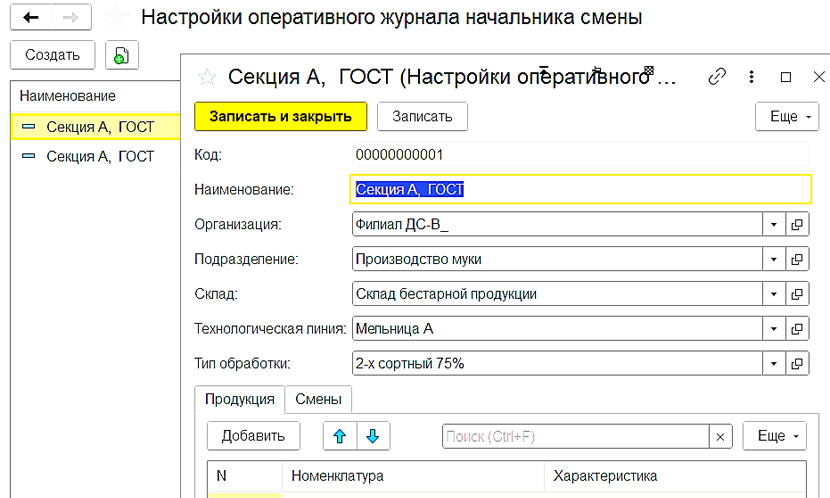Viewport: 830px width, 498px height.
Task: Open the Подразделение record card
Action: click(797, 259)
